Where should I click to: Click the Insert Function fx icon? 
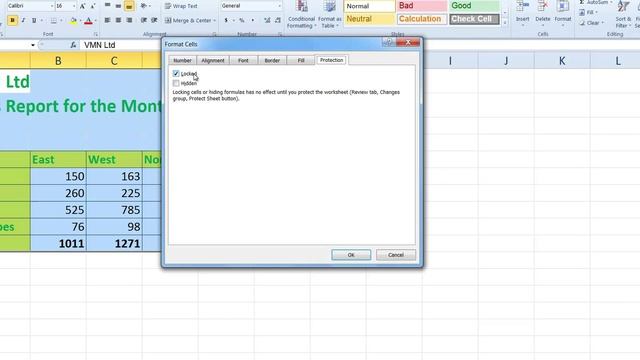pos(73,45)
